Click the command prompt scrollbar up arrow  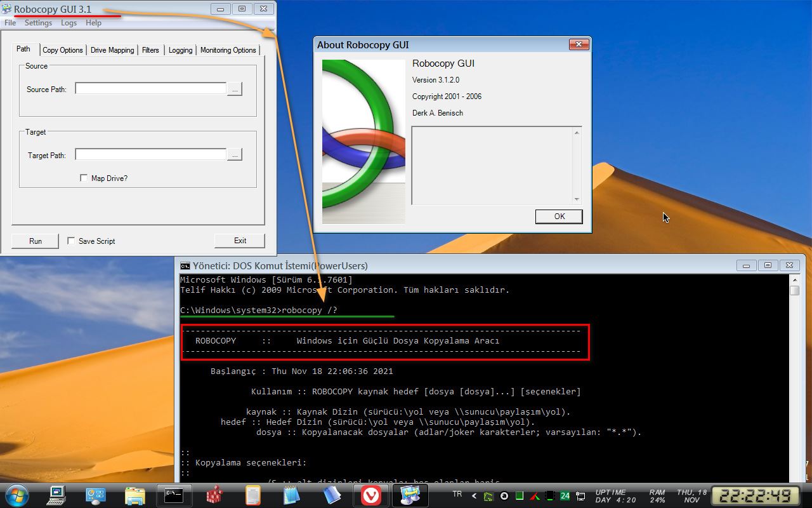click(x=795, y=279)
